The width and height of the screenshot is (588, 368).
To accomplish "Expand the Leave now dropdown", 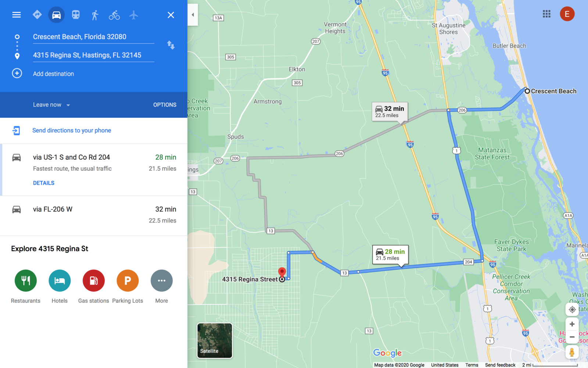I will [x=51, y=105].
